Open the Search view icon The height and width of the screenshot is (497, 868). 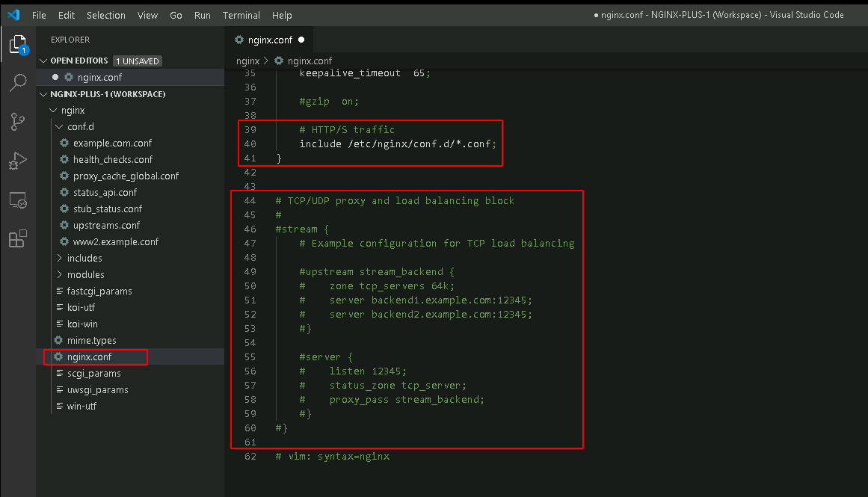[18, 83]
